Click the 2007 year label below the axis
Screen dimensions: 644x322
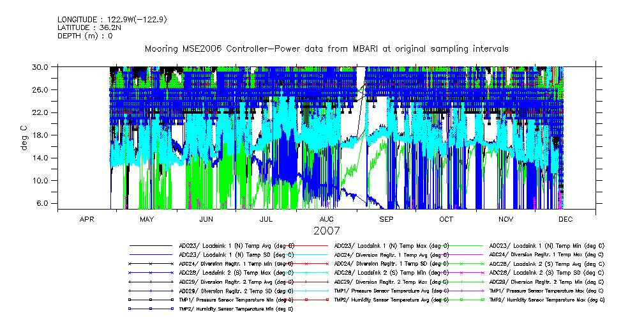click(326, 231)
